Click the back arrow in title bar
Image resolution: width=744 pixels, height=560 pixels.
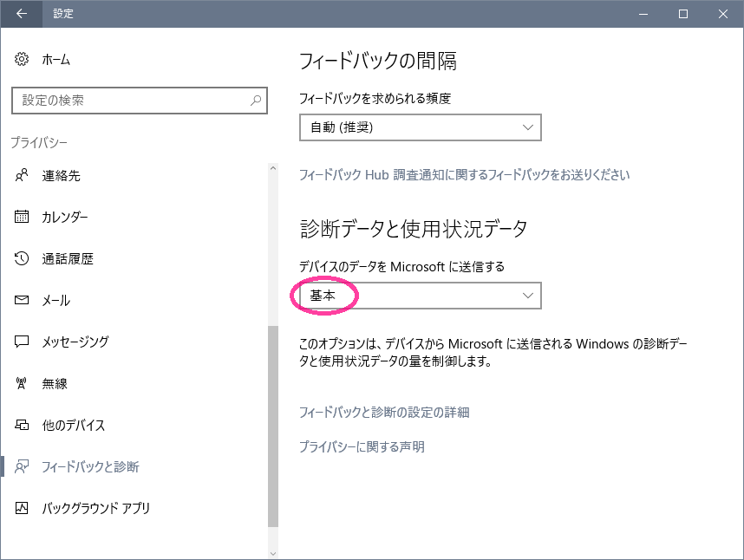(22, 14)
